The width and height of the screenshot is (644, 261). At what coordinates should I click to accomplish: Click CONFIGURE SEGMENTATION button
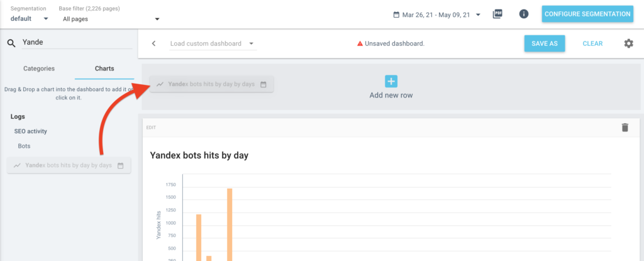tap(587, 14)
